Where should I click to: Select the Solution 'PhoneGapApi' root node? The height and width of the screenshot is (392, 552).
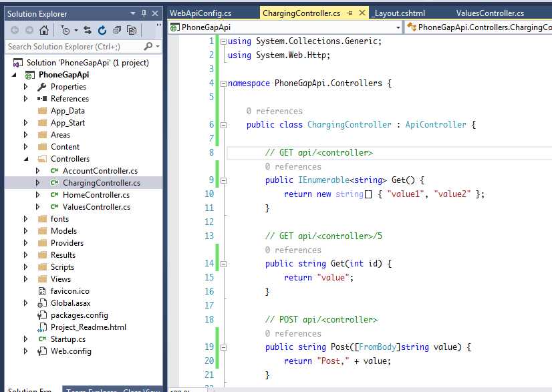[x=88, y=63]
